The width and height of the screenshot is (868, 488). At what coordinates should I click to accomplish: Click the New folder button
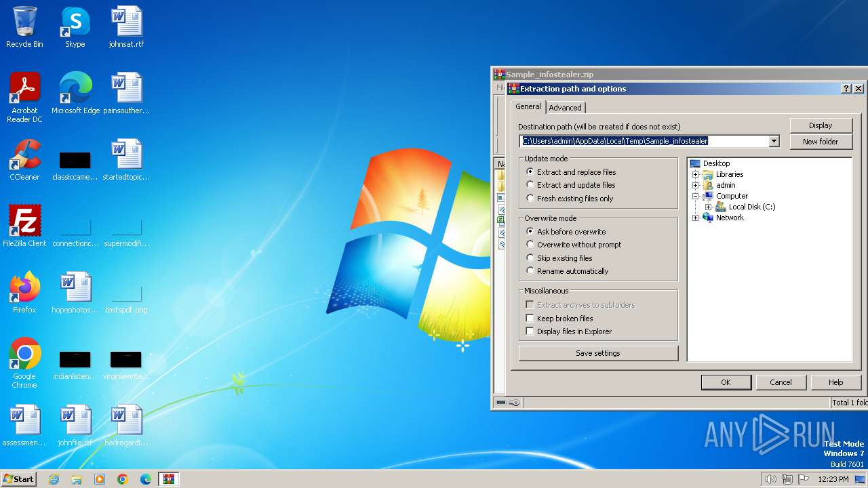click(821, 142)
